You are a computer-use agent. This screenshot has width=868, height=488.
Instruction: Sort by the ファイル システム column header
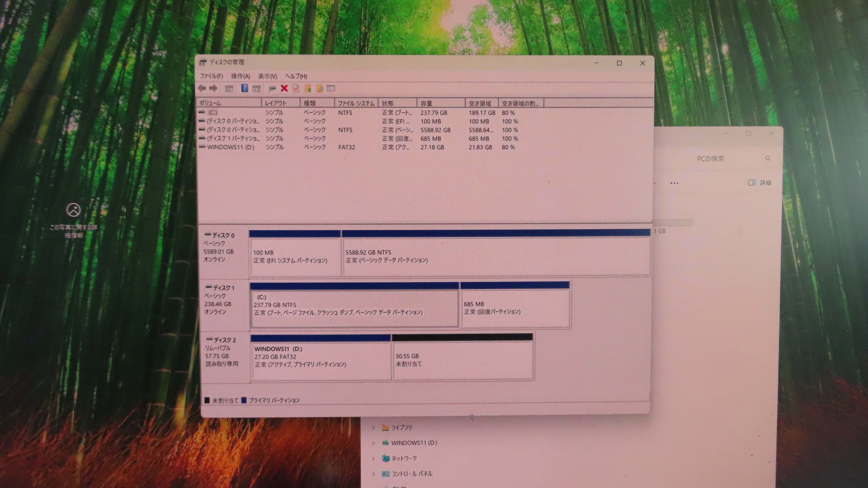click(x=356, y=103)
